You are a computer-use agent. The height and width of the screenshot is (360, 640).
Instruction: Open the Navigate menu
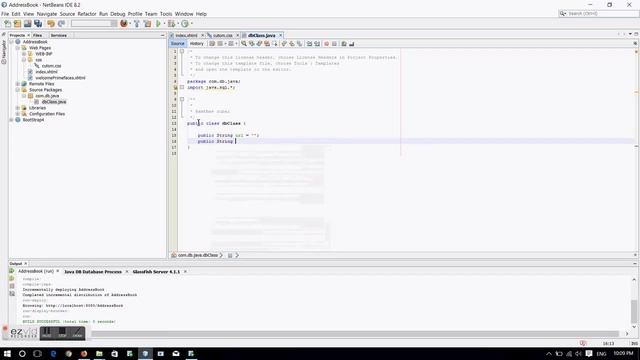(x=47, y=14)
